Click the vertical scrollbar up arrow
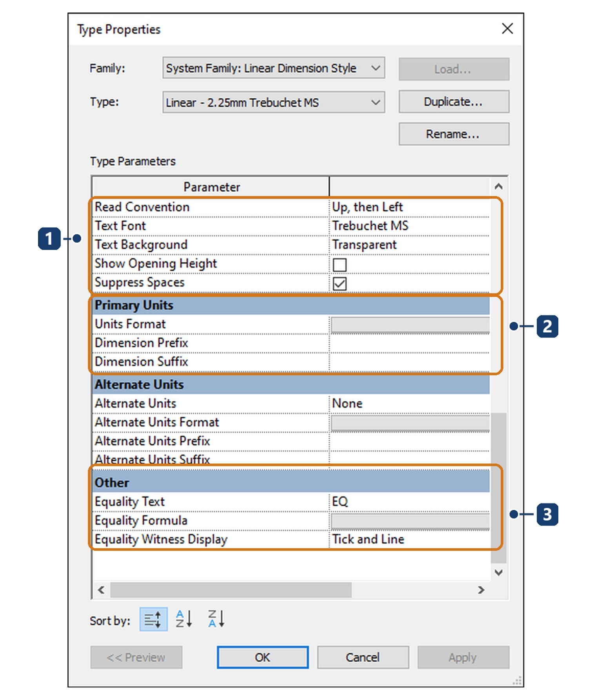 point(498,187)
